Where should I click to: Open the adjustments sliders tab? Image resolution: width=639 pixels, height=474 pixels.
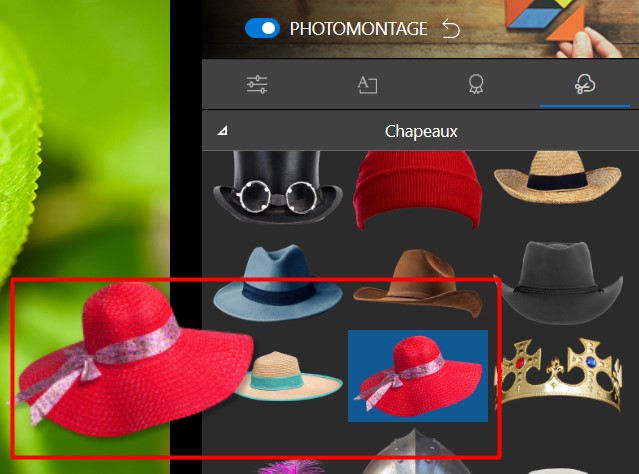pos(257,84)
